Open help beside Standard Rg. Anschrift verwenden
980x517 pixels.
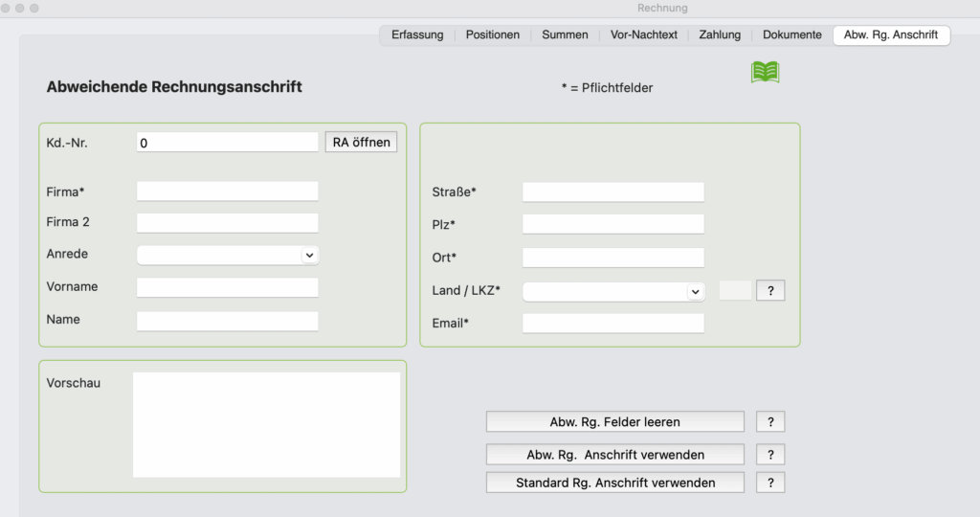click(770, 483)
